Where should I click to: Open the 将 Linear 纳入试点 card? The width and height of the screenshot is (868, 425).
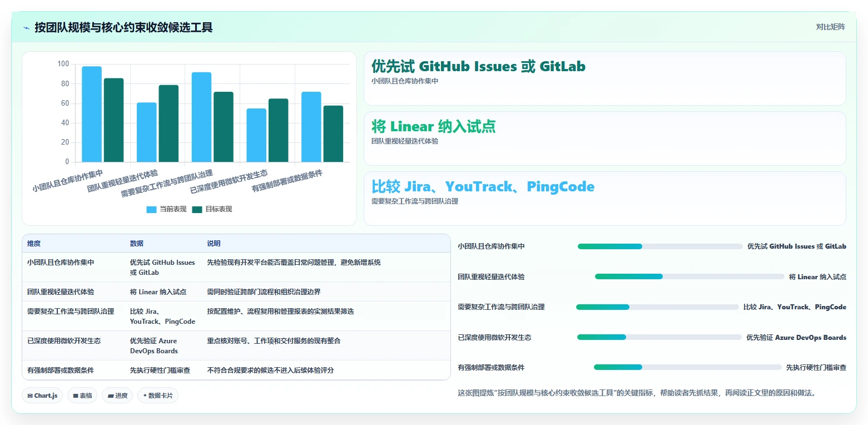pos(604,139)
